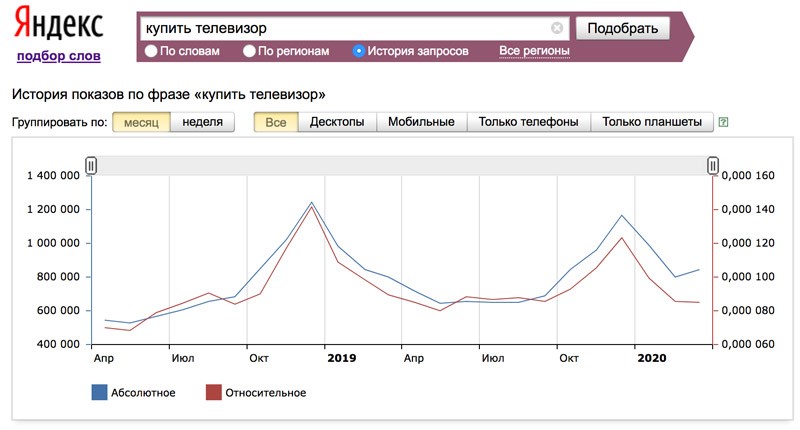The image size is (800, 430).
Task: Click the 800 000 axis value
Action: coord(58,276)
